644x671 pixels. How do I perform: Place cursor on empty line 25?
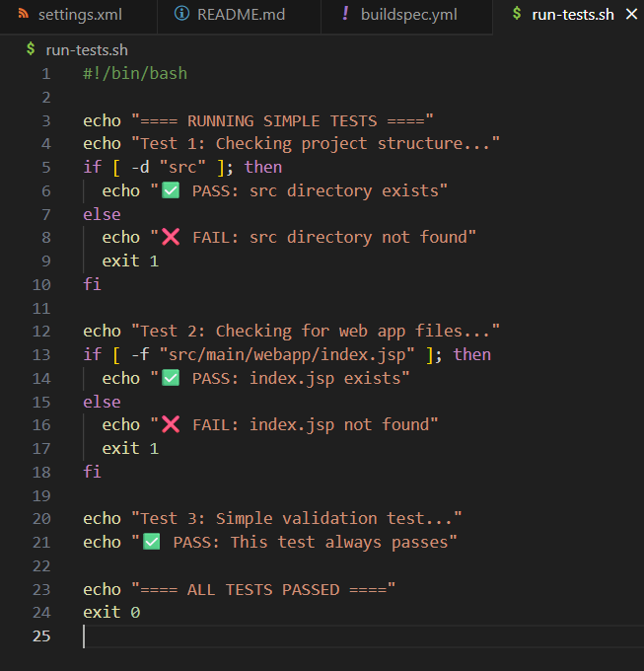[x=364, y=635]
